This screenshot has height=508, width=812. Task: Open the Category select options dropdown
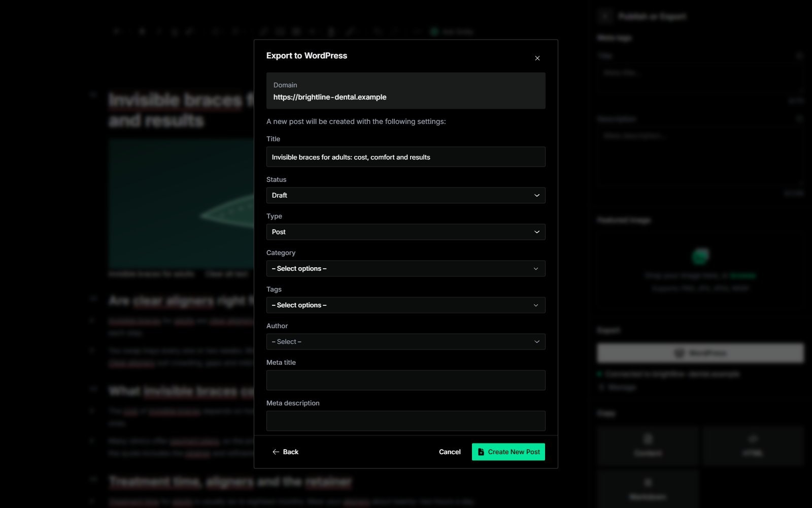click(x=405, y=269)
